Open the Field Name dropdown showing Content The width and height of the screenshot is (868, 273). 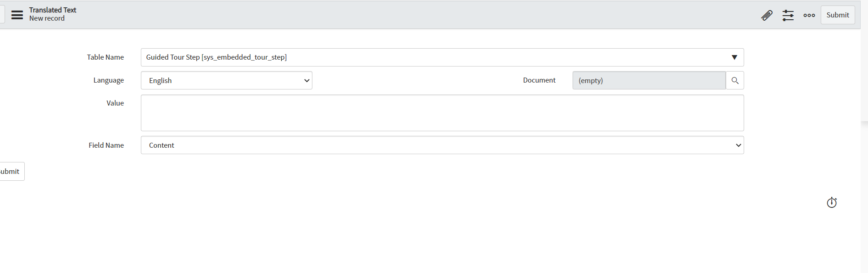click(x=442, y=145)
